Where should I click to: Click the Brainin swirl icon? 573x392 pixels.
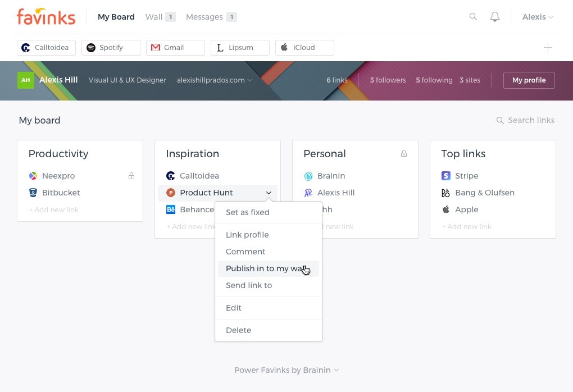click(308, 176)
